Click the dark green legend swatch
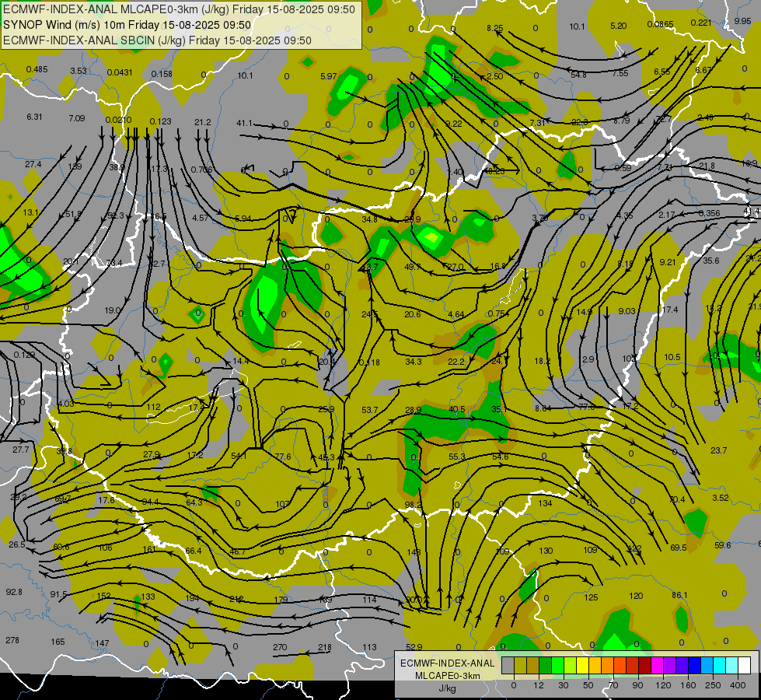The width and height of the screenshot is (761, 700). pyautogui.click(x=546, y=665)
